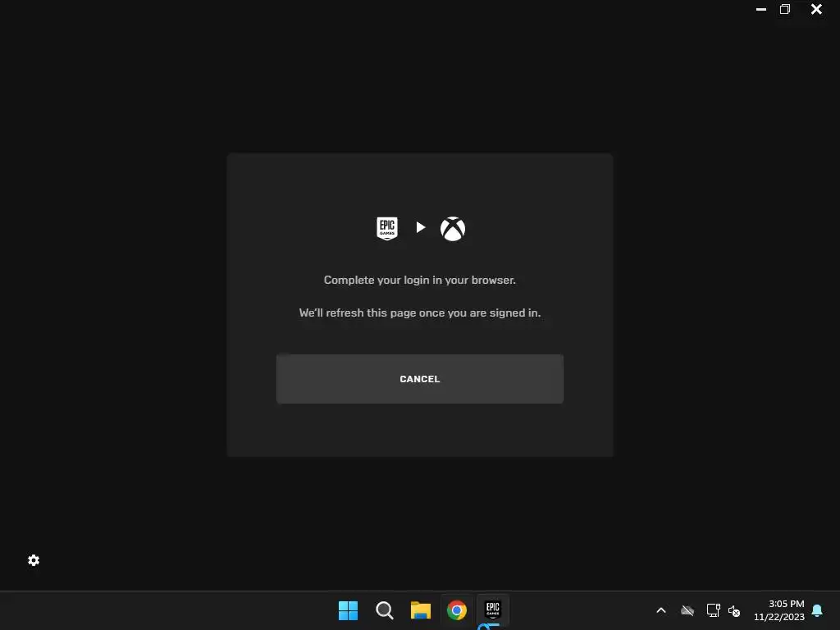
Task: Minimize the Epic Games window
Action: [x=760, y=9]
